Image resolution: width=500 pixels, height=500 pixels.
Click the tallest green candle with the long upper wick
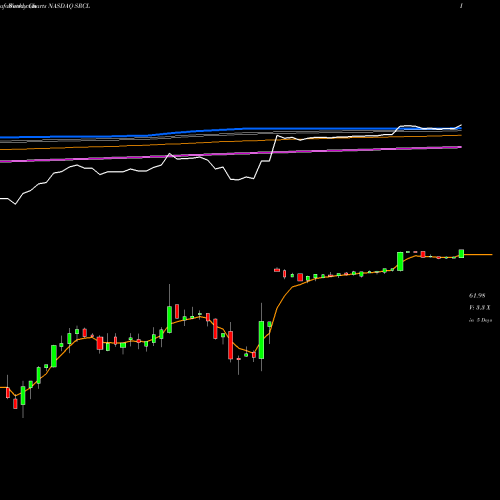[261, 340]
